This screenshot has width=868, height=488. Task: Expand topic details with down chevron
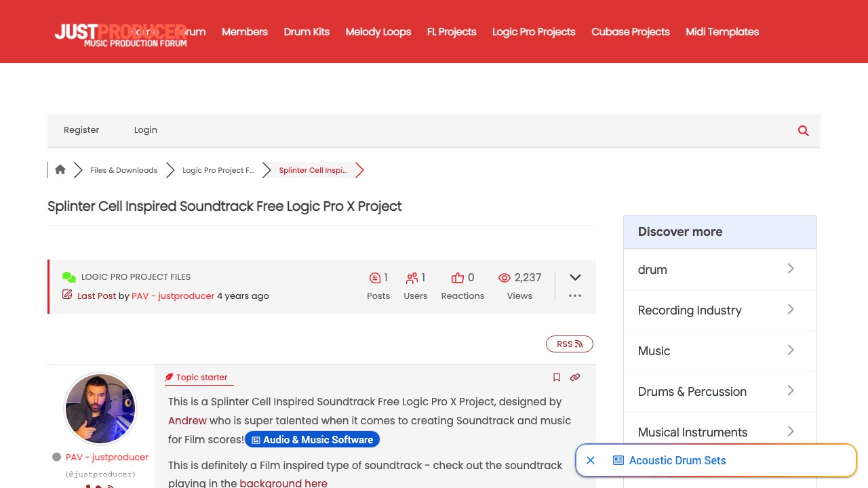575,277
